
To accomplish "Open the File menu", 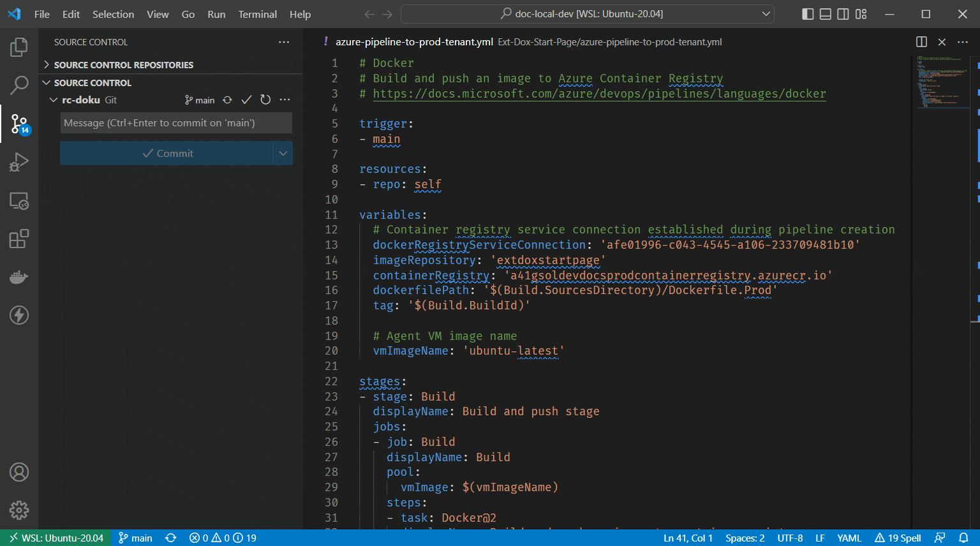I will (42, 14).
